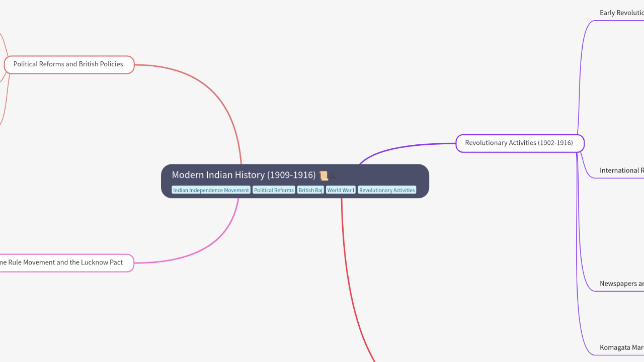Select the central Modern Indian History node
The width and height of the screenshot is (644, 362).
pos(295,181)
